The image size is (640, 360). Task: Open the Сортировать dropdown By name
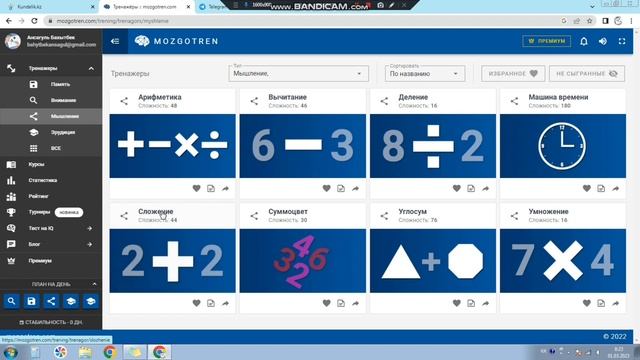point(424,73)
